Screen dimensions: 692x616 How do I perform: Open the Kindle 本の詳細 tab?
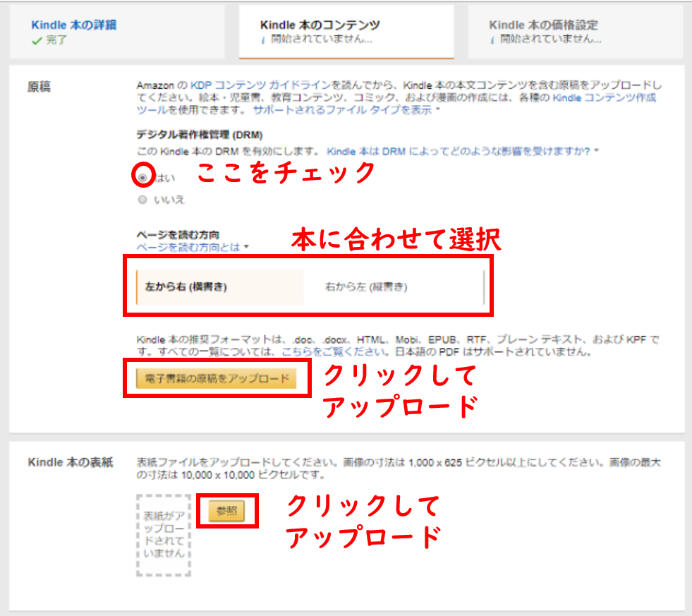click(117, 32)
